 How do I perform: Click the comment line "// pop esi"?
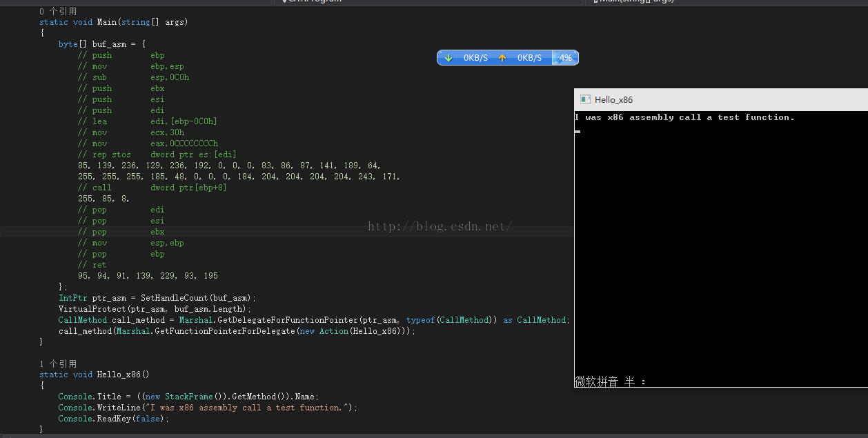tap(121, 221)
